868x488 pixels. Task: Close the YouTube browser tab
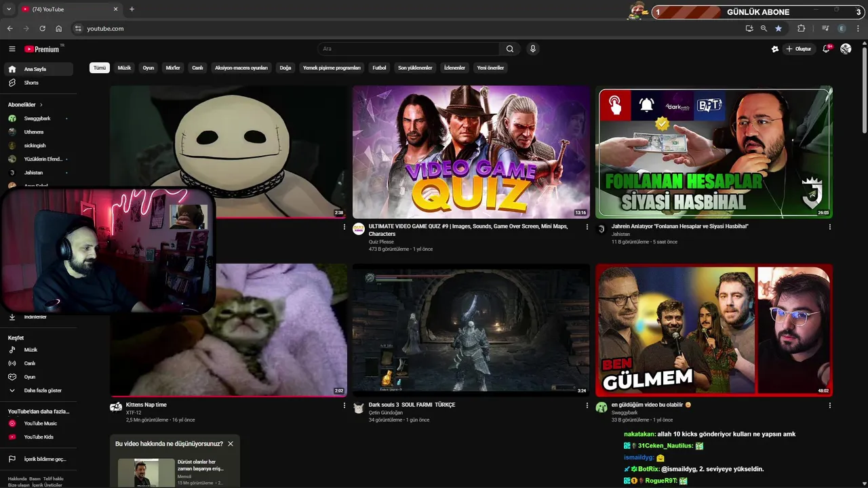coord(115,9)
